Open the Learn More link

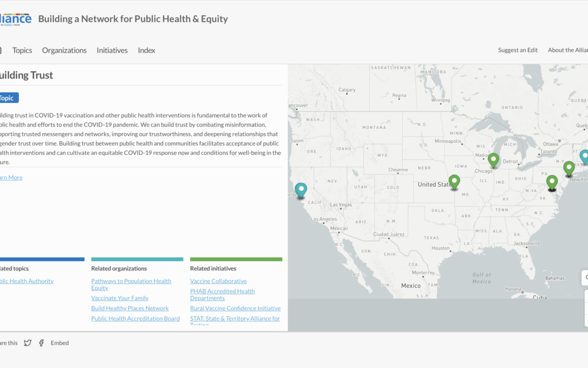point(11,177)
